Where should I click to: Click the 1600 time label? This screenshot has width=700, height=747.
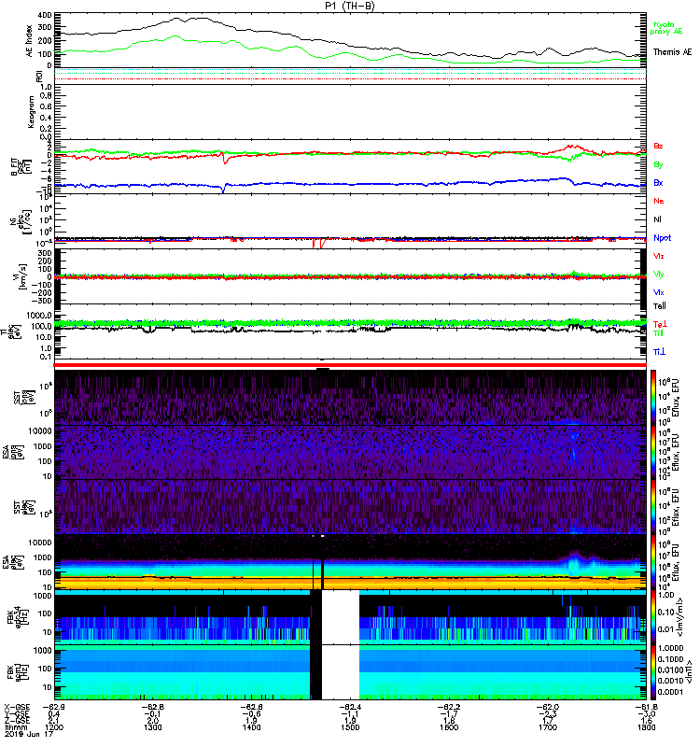click(x=449, y=727)
